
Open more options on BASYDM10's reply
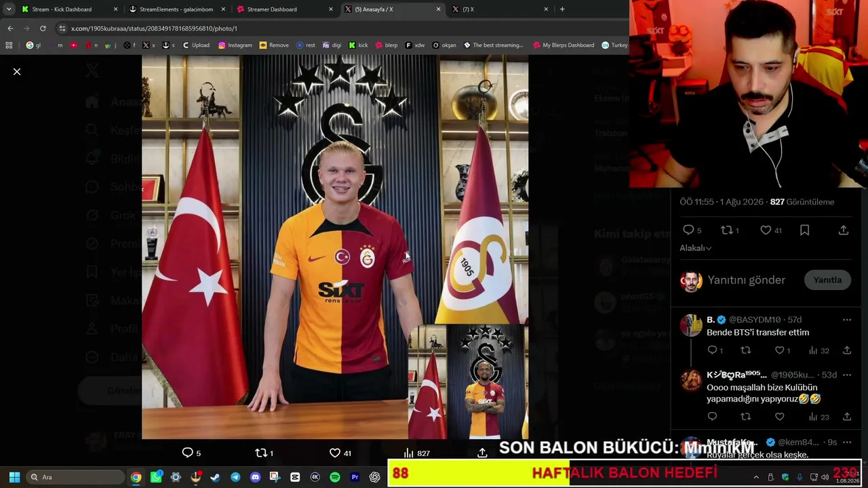[847, 320]
